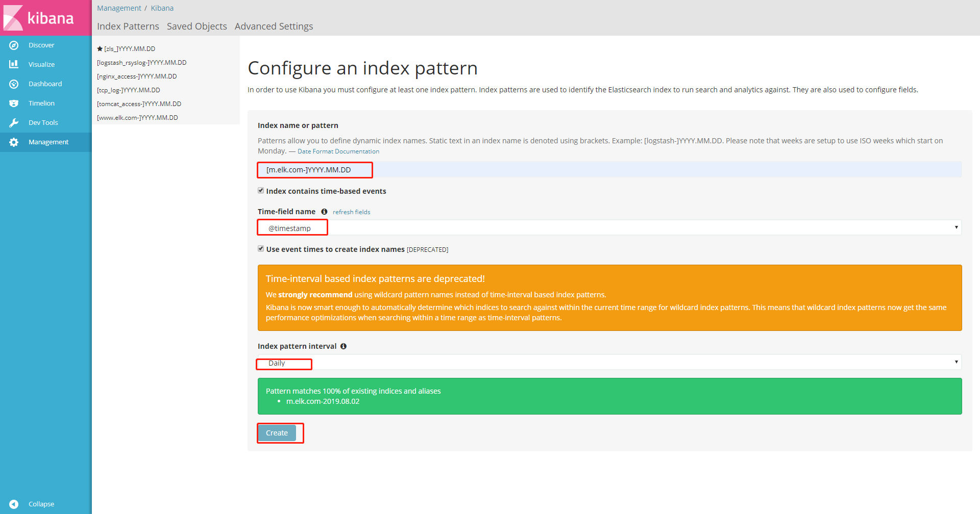The height and width of the screenshot is (514, 980).
Task: Select the Timelion menu label
Action: (41, 104)
